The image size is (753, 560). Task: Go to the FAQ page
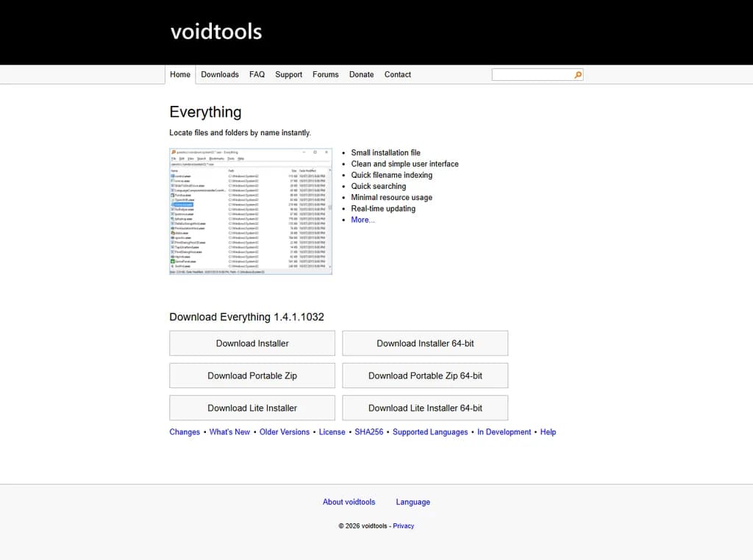(257, 74)
